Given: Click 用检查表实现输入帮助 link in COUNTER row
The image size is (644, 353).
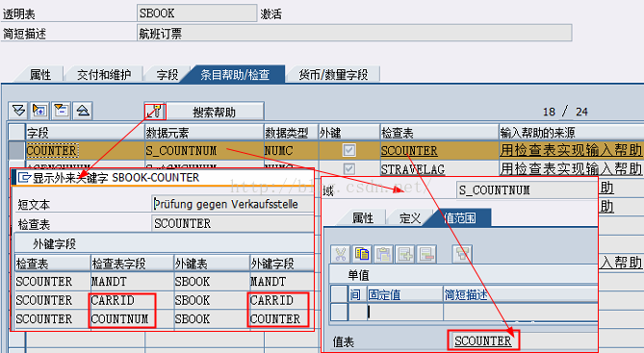Looking at the screenshot, I should [x=571, y=150].
